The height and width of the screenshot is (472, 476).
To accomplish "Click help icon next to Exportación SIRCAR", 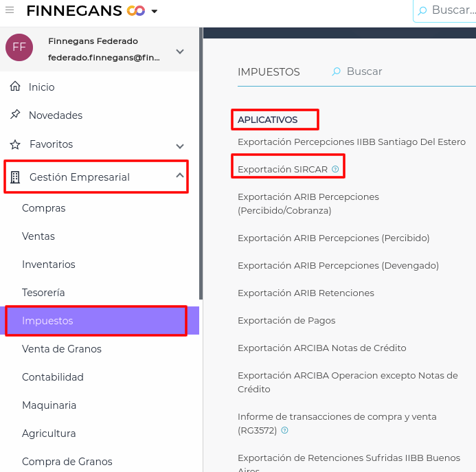I will point(335,169).
